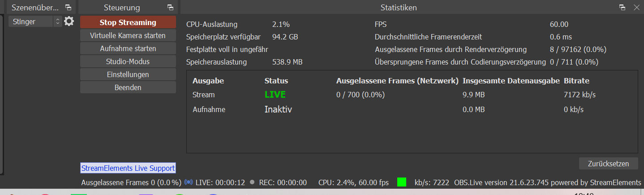The width and height of the screenshot is (644, 195).
Task: Click the Ausgabe column header
Action: (x=208, y=81)
